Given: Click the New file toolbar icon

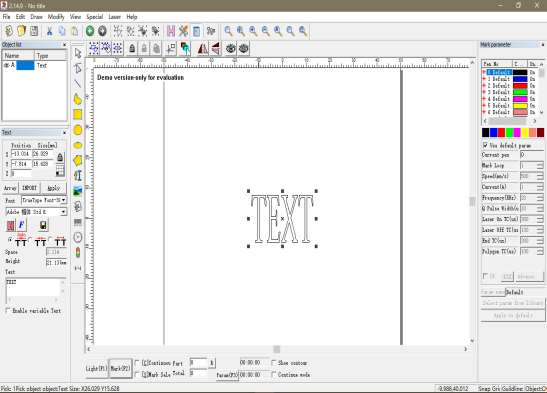Looking at the screenshot, I should 9,31.
